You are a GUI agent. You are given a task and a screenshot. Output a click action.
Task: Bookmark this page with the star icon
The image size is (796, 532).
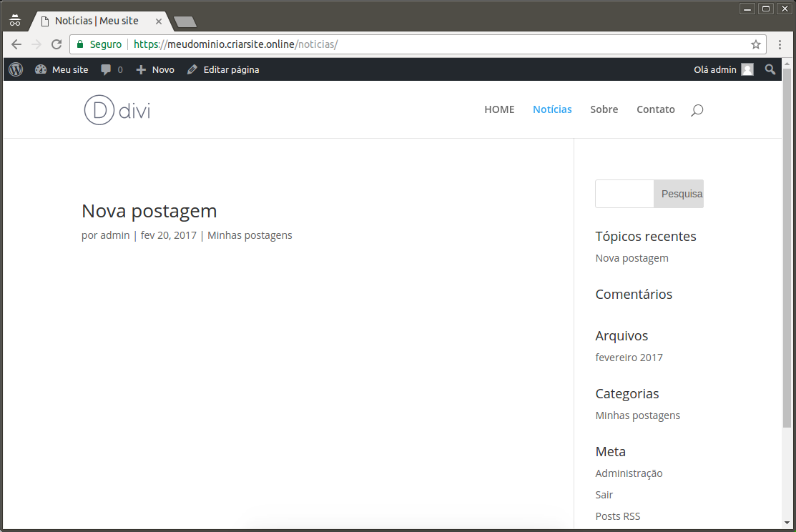pos(755,44)
